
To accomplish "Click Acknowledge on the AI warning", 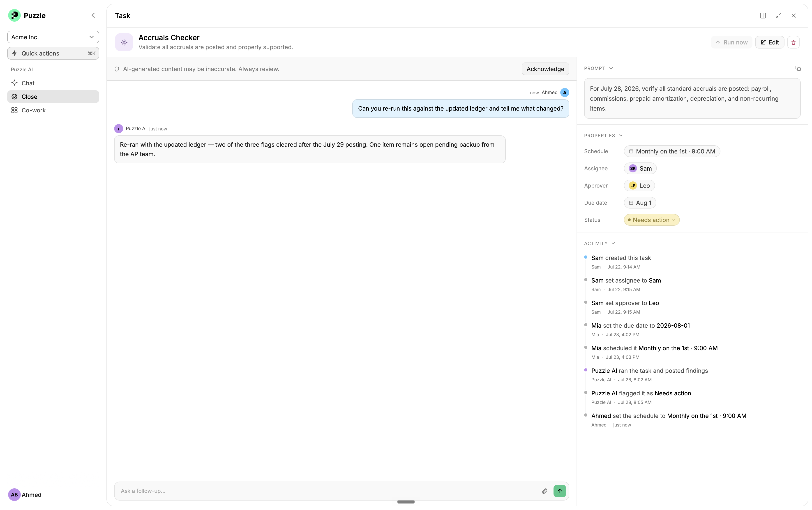I will click(545, 69).
